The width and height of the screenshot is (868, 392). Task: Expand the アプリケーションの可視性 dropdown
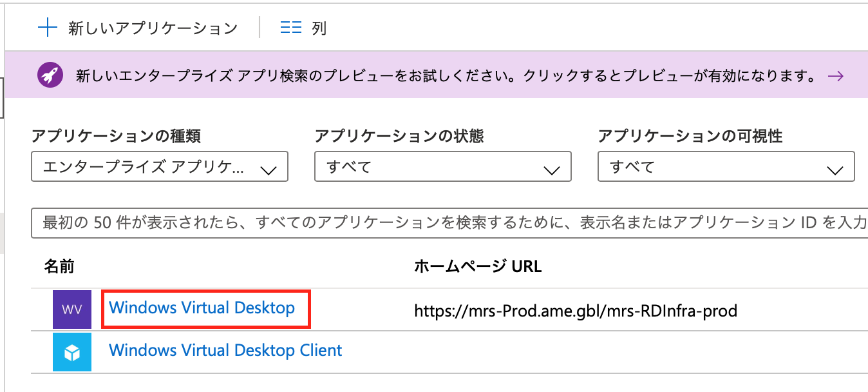point(726,166)
